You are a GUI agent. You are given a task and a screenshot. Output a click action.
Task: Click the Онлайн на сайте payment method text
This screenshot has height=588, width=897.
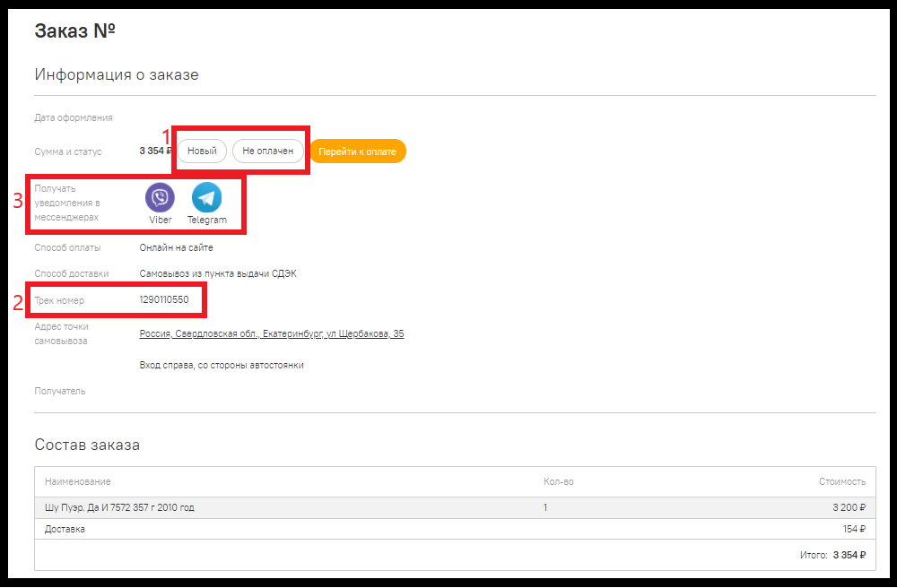pyautogui.click(x=176, y=247)
